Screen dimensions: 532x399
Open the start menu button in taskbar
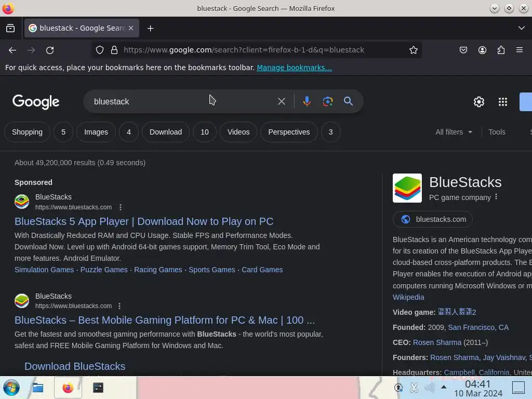pyautogui.click(x=11, y=388)
